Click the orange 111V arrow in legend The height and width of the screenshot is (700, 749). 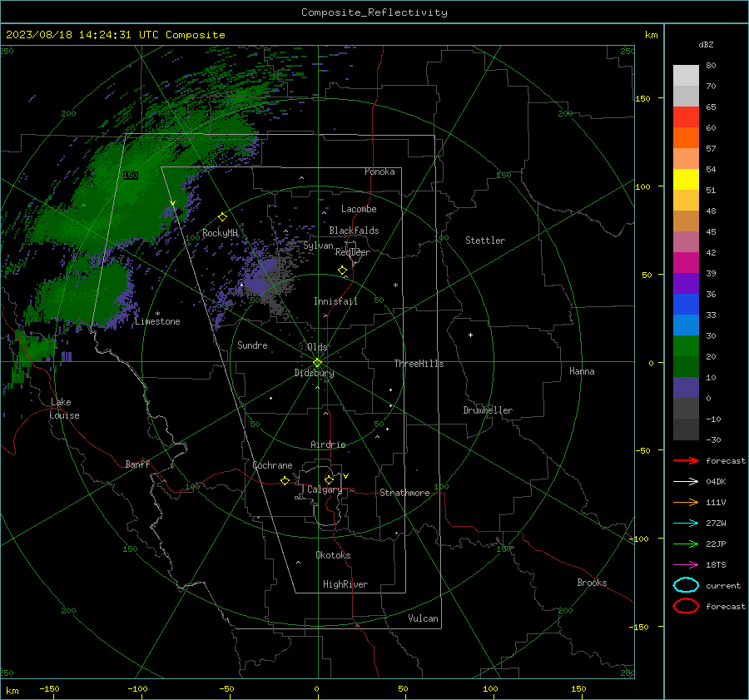pyautogui.click(x=686, y=502)
